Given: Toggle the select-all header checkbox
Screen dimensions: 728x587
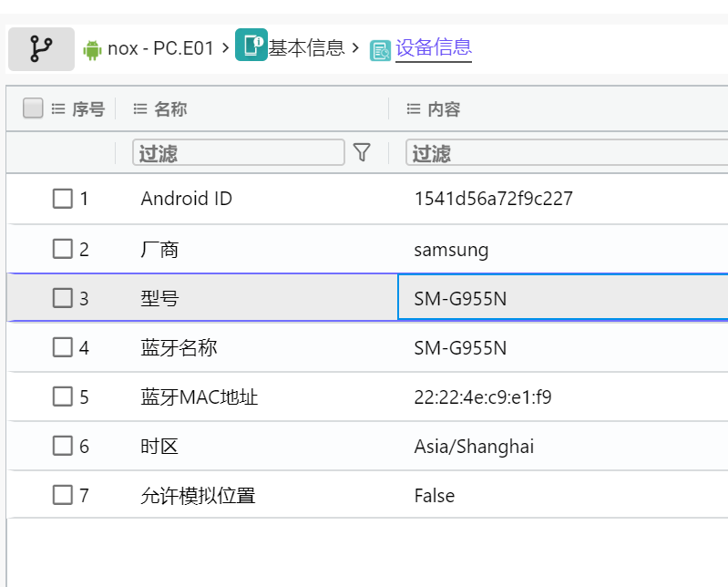Looking at the screenshot, I should click(x=33, y=108).
